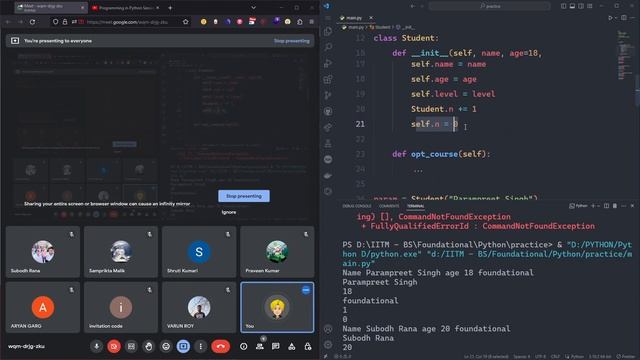This screenshot has width=640, height=360.
Task: Customize layout icon in VS Code title bar
Action: click(590, 6)
